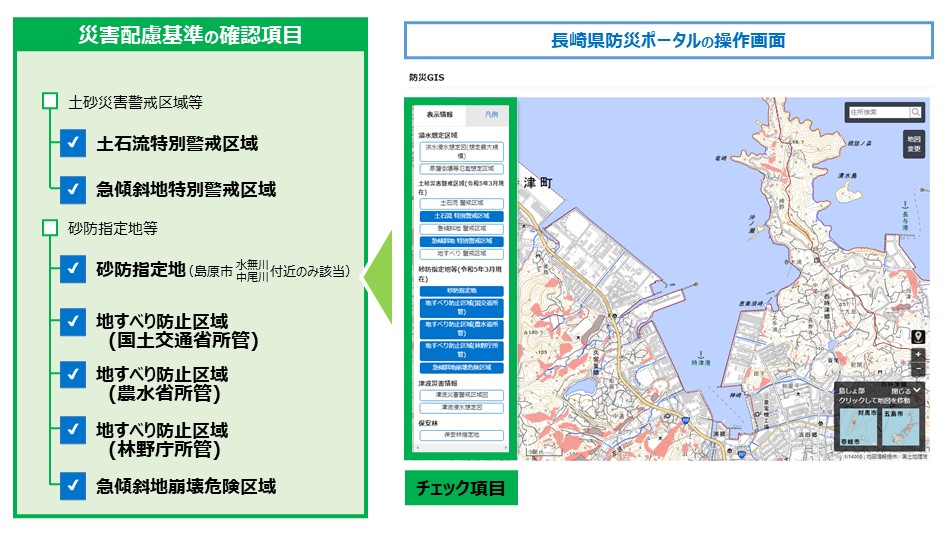This screenshot has height=533, width=945.
Task: Toggle 砂防指定地 layer in GIS panel
Action: pyautogui.click(x=462, y=291)
